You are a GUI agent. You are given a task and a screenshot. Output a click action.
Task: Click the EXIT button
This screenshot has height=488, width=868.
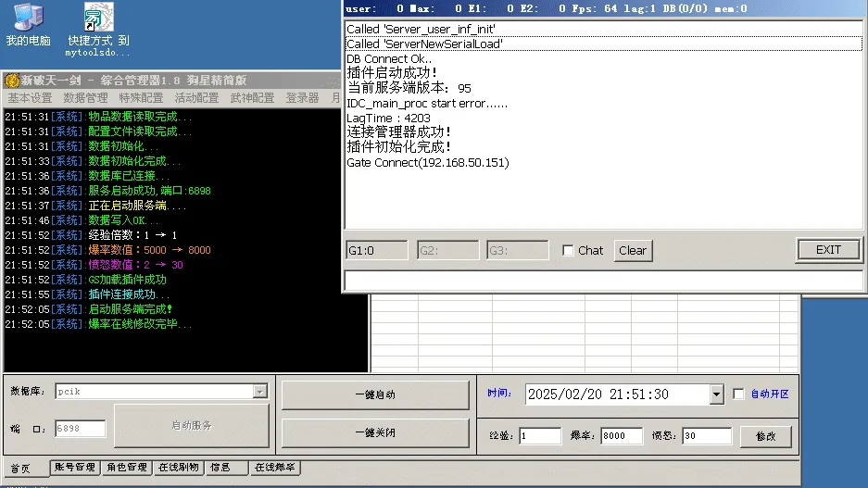coord(828,250)
